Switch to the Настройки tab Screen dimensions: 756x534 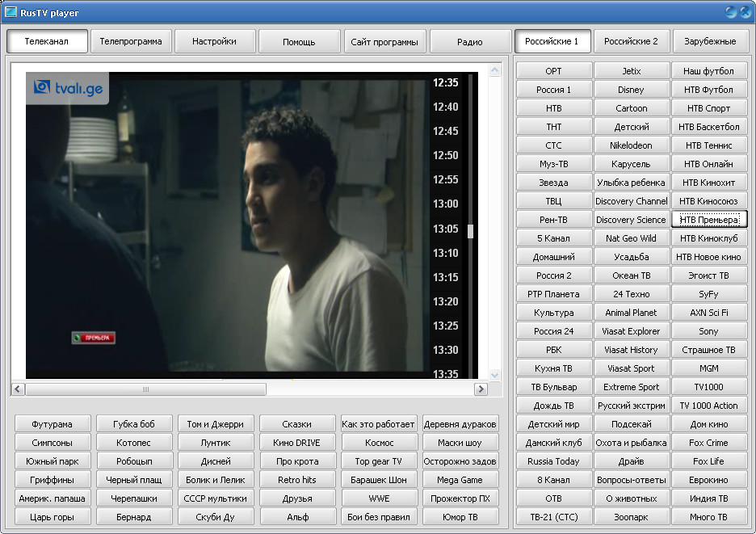[215, 41]
